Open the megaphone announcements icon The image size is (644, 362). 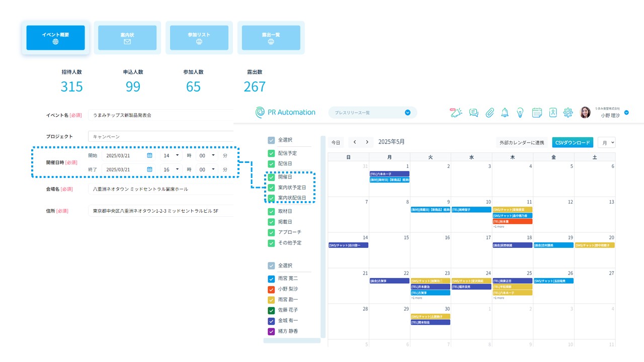(x=456, y=113)
